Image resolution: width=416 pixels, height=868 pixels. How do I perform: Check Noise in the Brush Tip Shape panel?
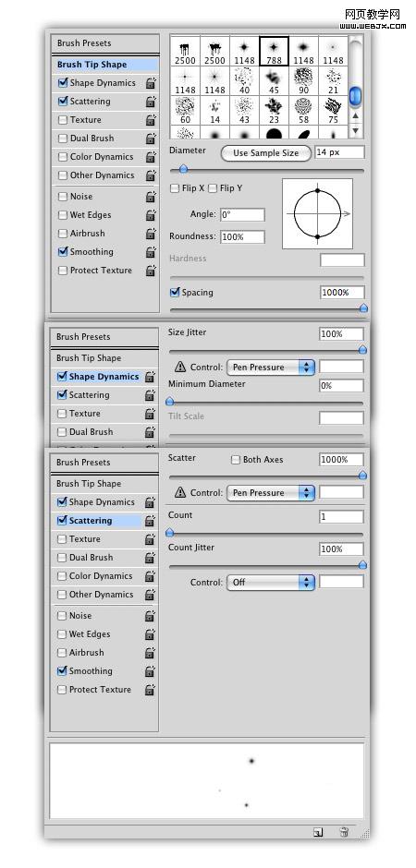tap(63, 197)
